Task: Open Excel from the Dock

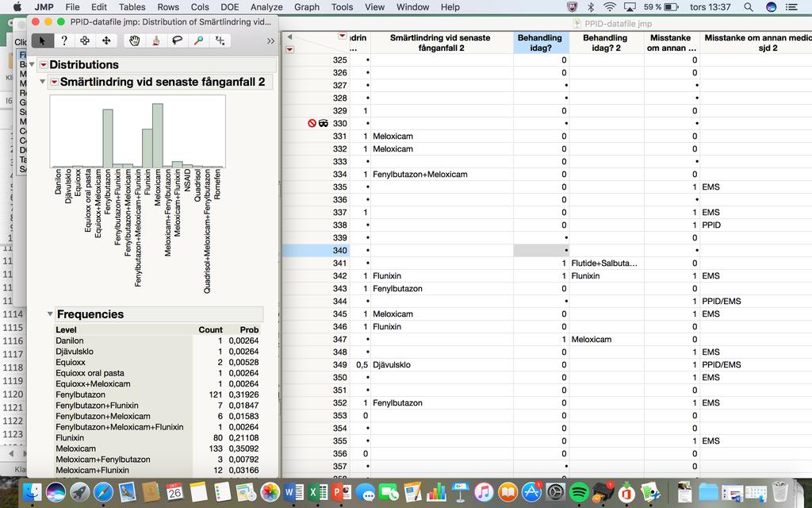Action: [x=317, y=492]
